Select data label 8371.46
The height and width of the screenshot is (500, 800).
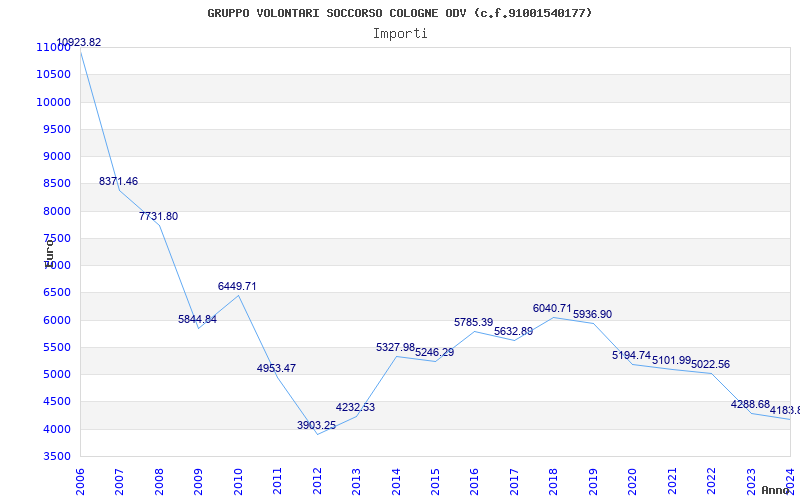tap(118, 181)
